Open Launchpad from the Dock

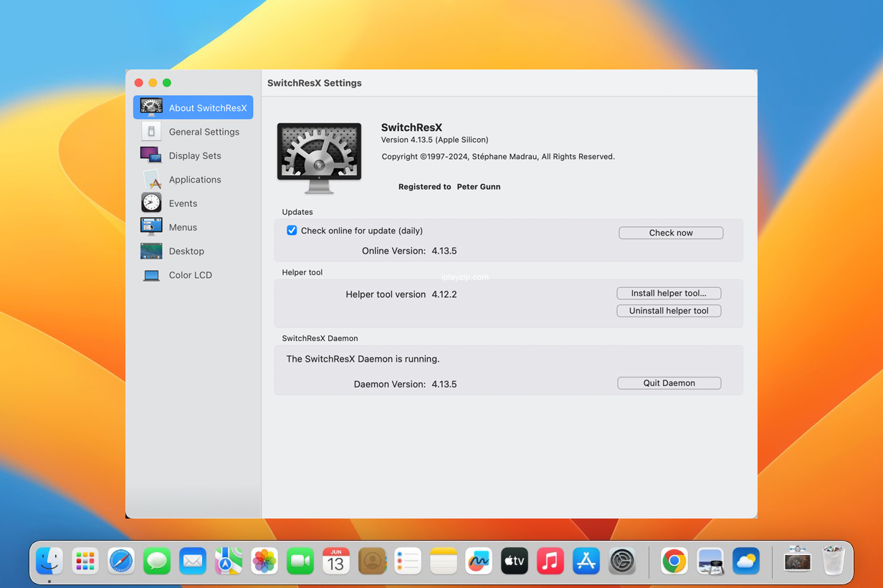(85, 561)
